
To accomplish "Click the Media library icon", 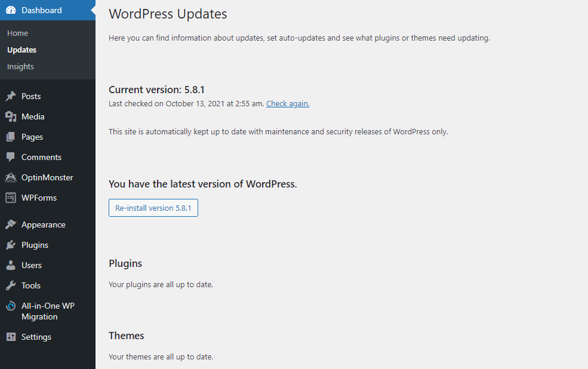I will tap(11, 116).
